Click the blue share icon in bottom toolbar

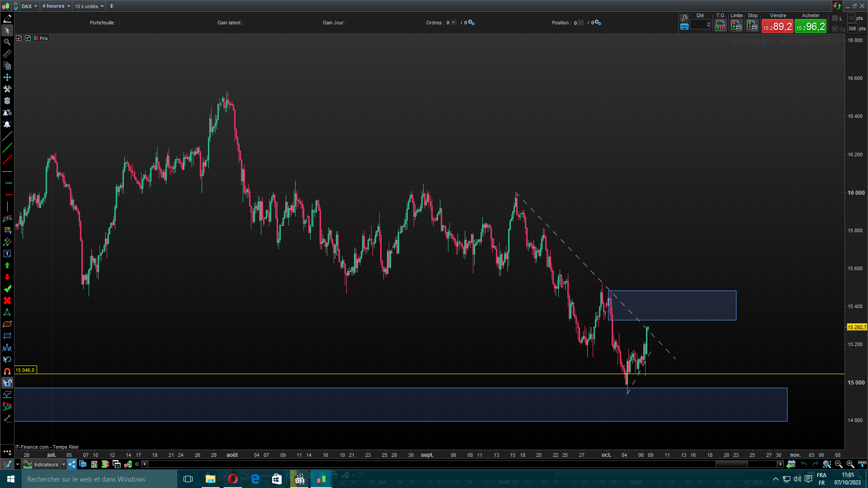(72, 464)
